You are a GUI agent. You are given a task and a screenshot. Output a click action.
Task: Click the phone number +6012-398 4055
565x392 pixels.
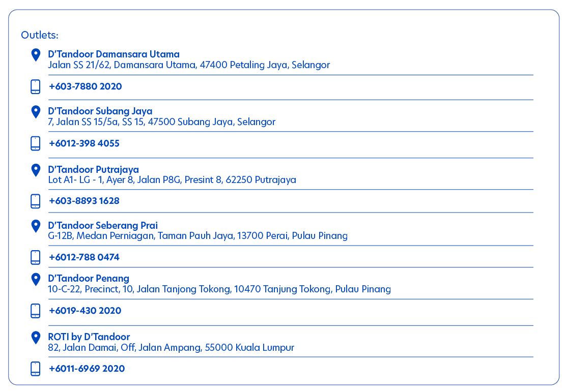[84, 143]
